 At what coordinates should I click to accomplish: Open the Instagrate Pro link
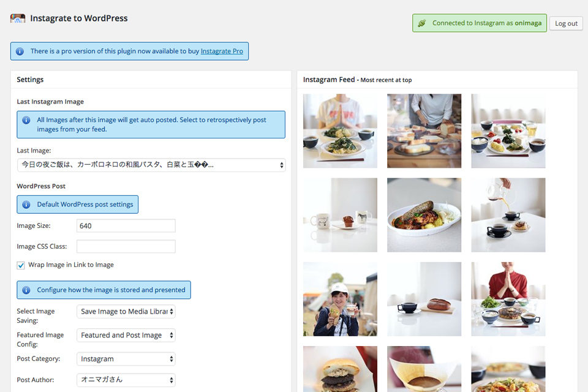(x=222, y=51)
